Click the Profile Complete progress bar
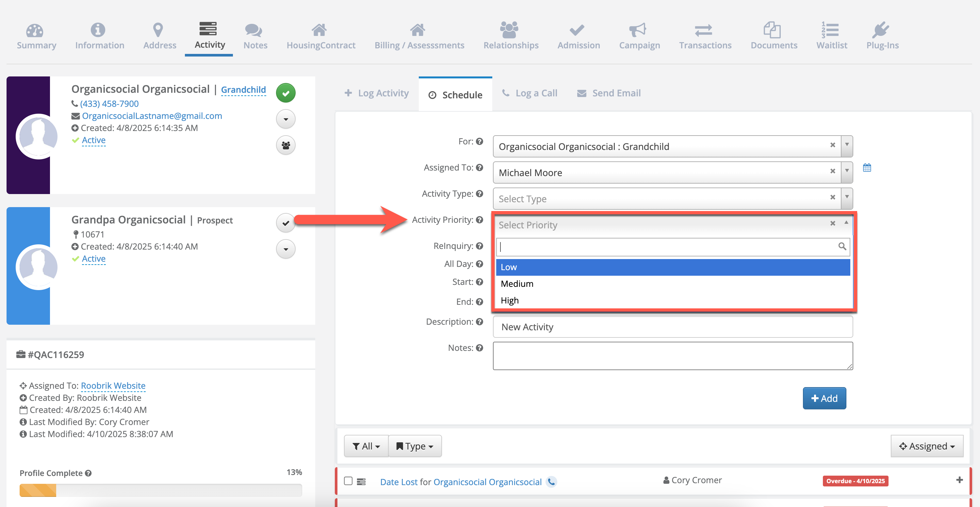This screenshot has width=980, height=507. tap(160, 490)
